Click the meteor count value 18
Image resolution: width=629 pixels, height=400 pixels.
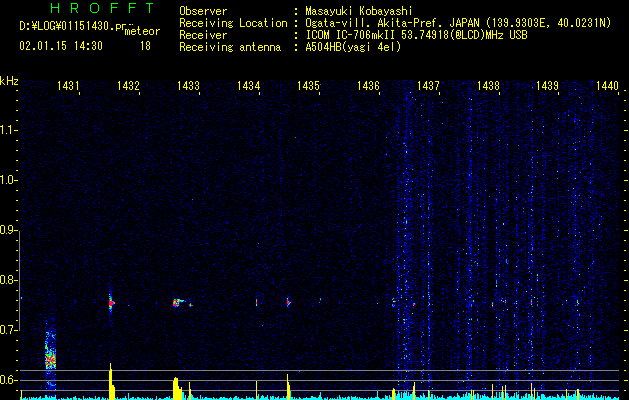tap(145, 46)
